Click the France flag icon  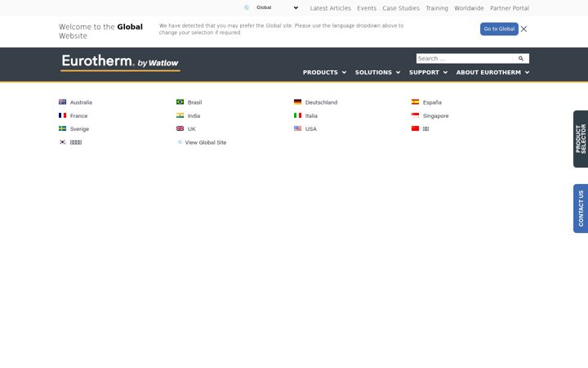click(x=62, y=115)
